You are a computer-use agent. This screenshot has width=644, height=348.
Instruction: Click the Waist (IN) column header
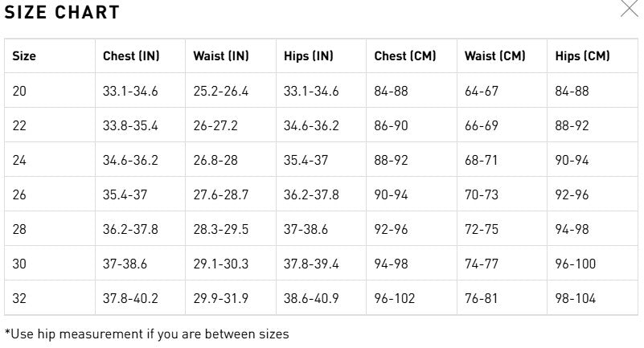point(221,56)
